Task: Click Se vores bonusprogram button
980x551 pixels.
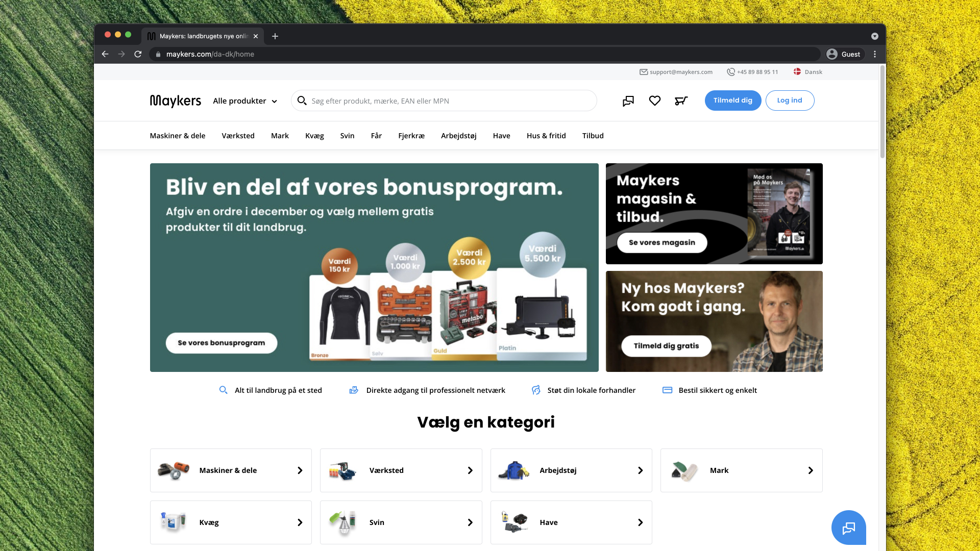Action: coord(222,343)
